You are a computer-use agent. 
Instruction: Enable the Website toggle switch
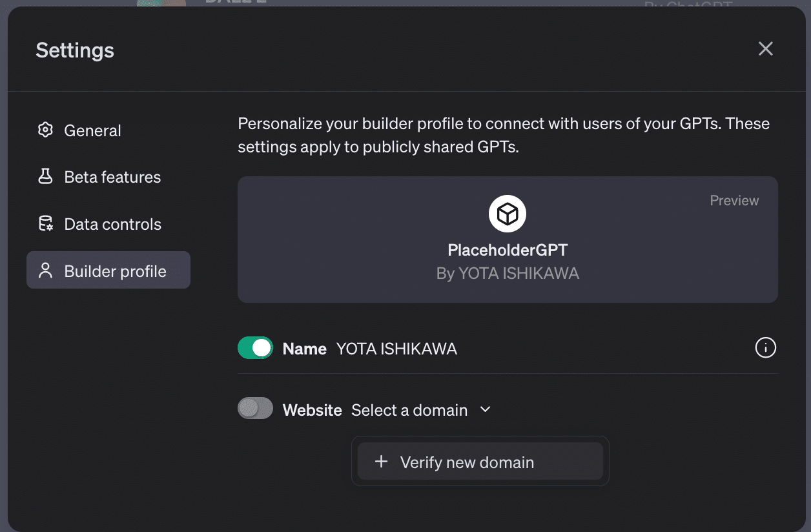click(x=255, y=409)
